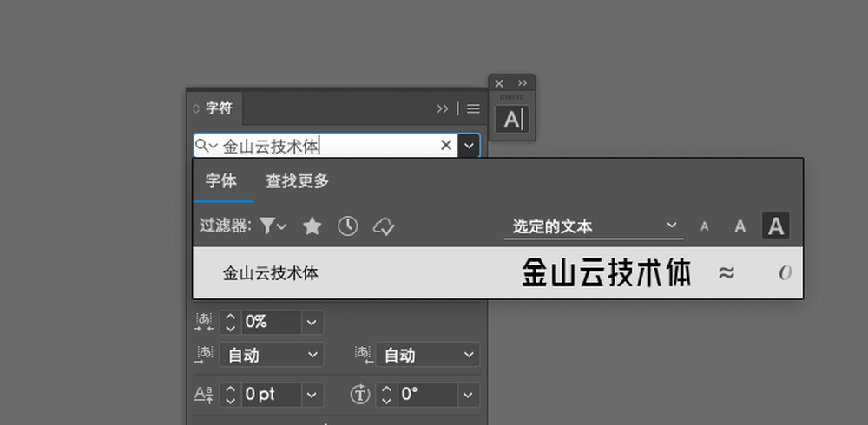Open the search options magnifier dropdown
Image resolution: width=868 pixels, height=425 pixels.
(207, 146)
